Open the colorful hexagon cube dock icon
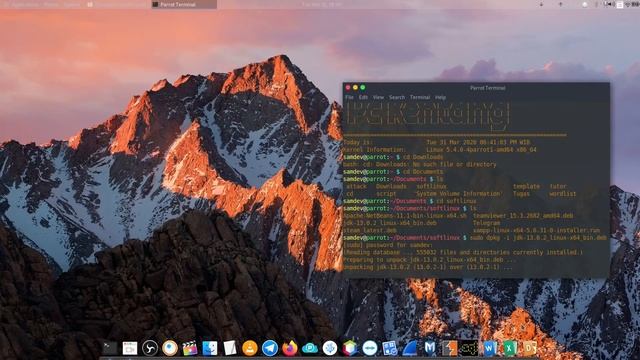 click(350, 348)
